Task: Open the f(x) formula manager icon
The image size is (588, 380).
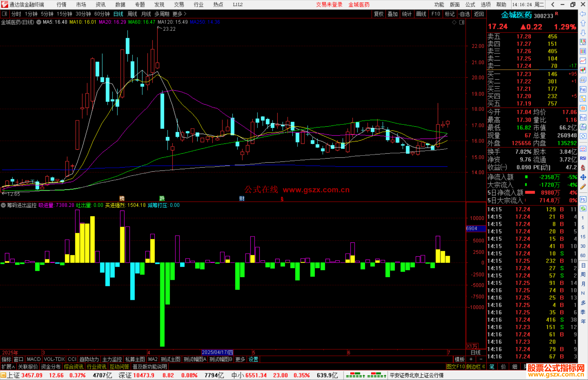Action: click(x=583, y=127)
